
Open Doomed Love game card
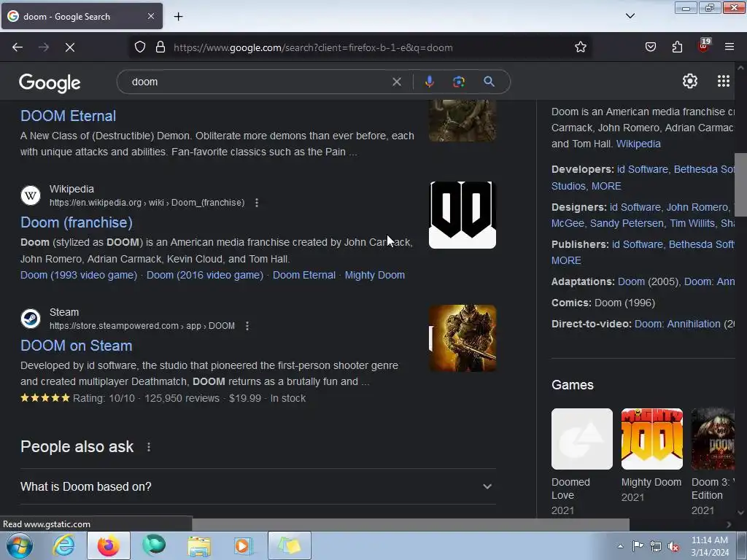click(x=581, y=462)
